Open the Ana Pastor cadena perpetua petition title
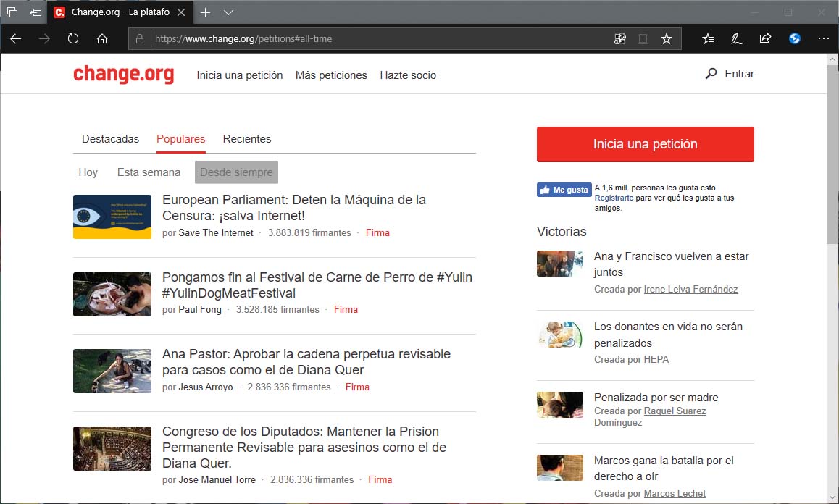 click(x=306, y=362)
